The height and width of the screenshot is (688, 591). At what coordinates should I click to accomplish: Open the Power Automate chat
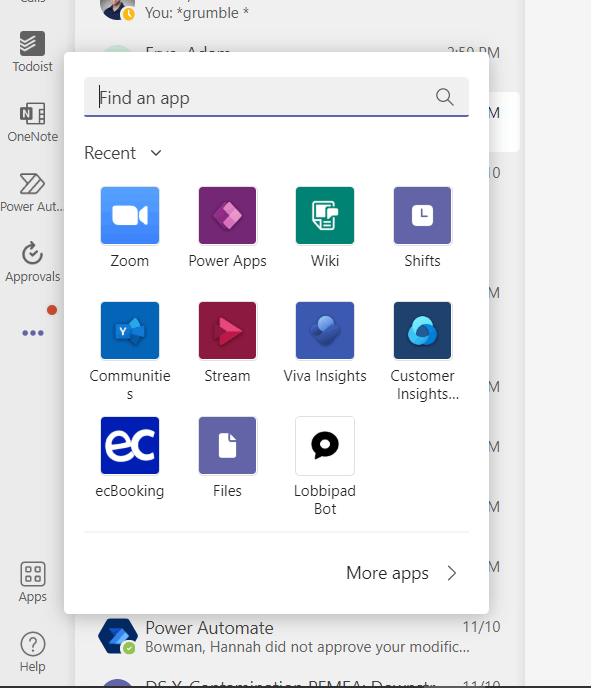tap(299, 637)
